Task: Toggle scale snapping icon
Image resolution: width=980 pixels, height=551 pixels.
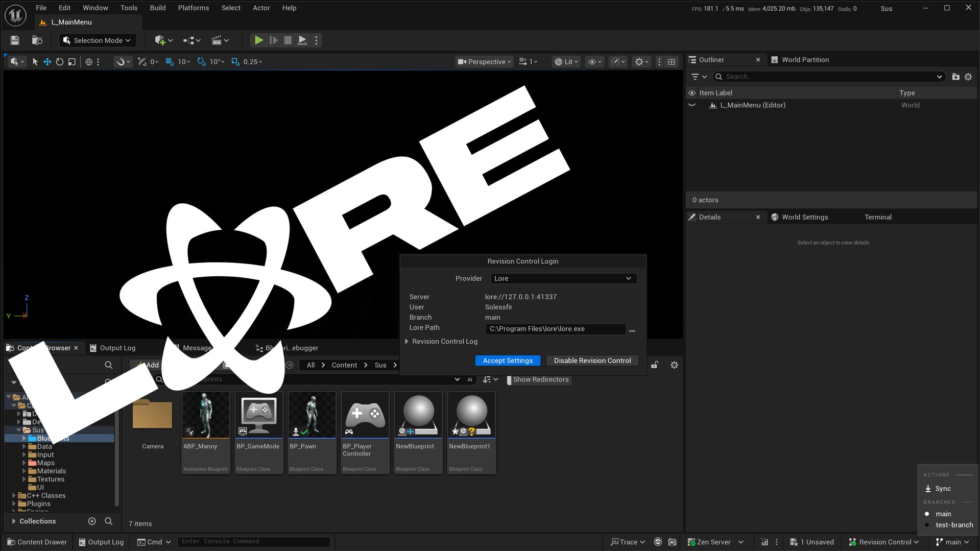Action: [x=235, y=62]
